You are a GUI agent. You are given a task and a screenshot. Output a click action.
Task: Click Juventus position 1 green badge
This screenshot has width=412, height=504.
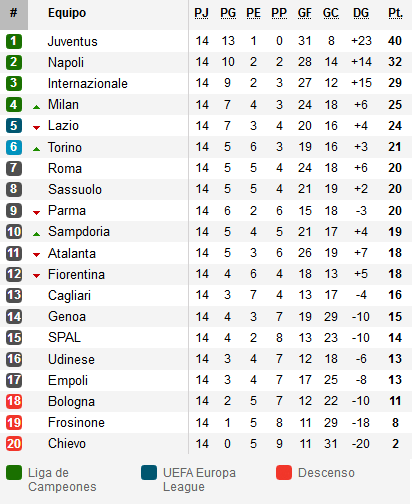pyautogui.click(x=14, y=41)
